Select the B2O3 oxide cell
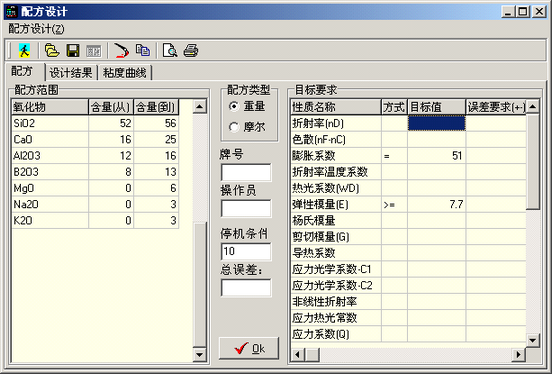 coord(50,172)
